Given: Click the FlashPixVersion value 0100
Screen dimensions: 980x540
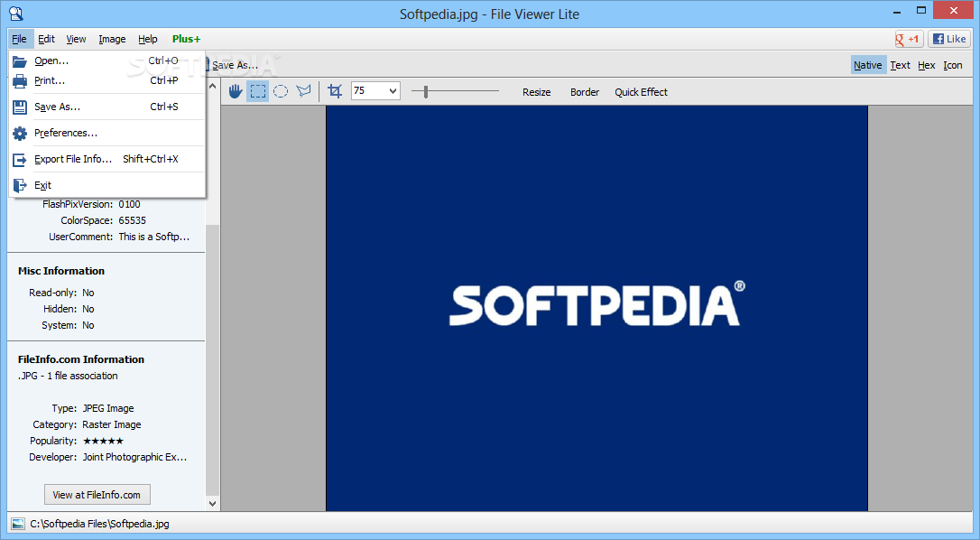Looking at the screenshot, I should coord(129,204).
